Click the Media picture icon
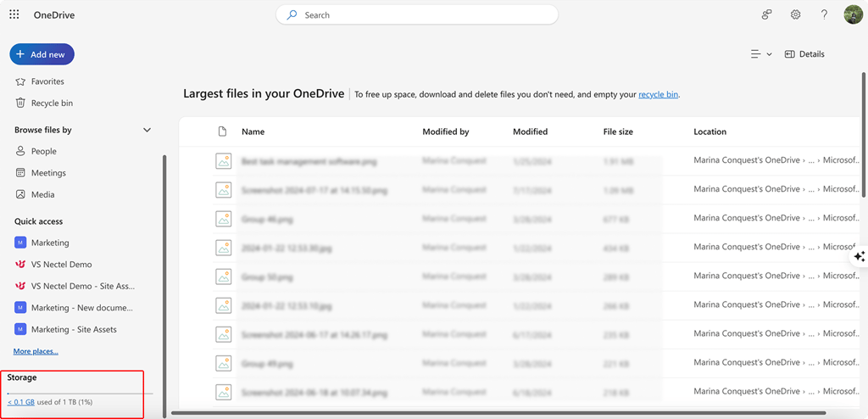Image resolution: width=868 pixels, height=419 pixels. [x=20, y=194]
